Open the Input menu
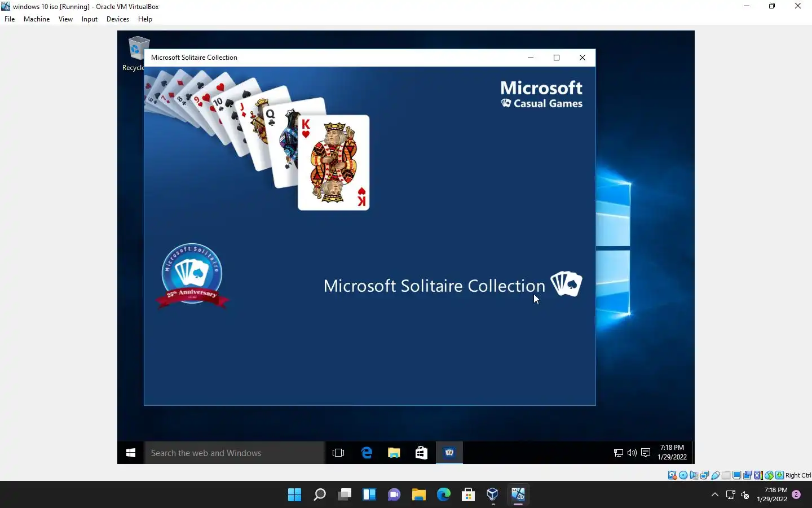Viewport: 812px width, 508px height. point(90,19)
